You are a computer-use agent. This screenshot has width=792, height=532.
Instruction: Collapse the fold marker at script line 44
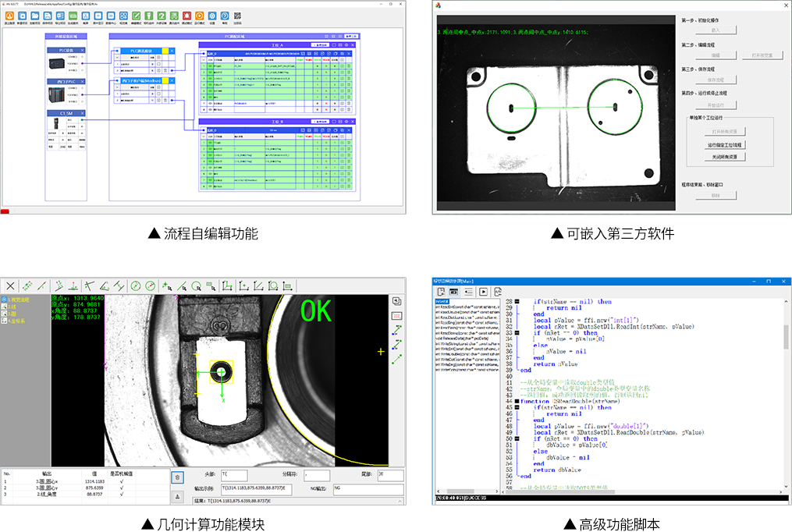[x=517, y=401]
